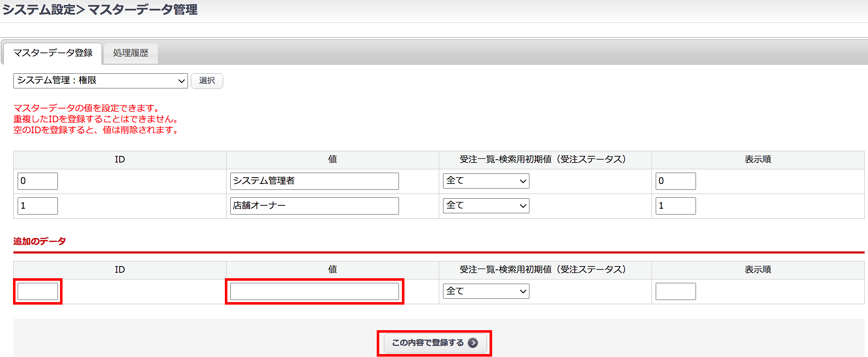Expand the システム管理：権限 master data dropdown
Viewport: 868px width, 357px height.
click(100, 80)
